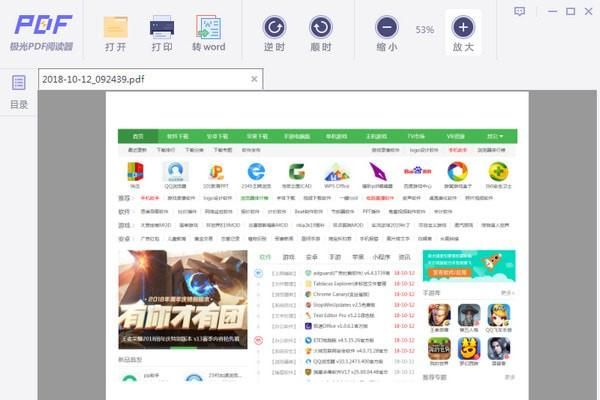This screenshot has width=600, height=400.
Task: Select the 安卓 tab above download list
Action: [x=311, y=257]
